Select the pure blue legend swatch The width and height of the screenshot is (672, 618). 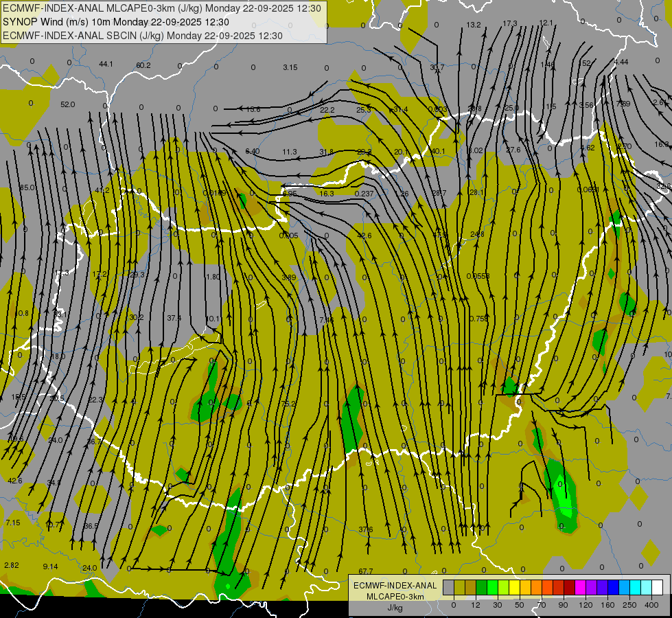coord(614,587)
